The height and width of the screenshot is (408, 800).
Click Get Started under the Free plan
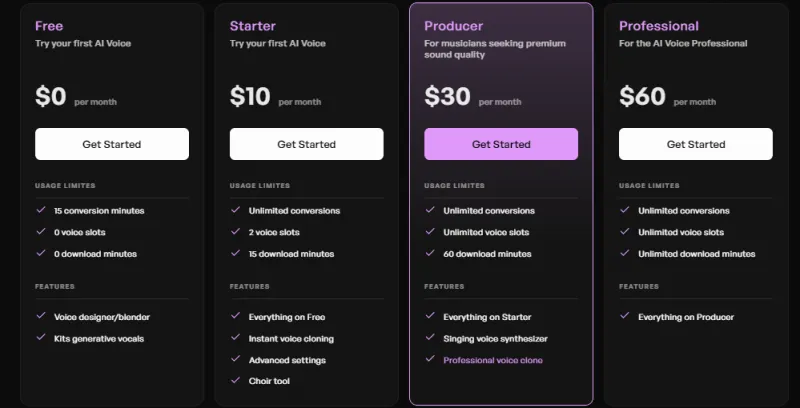[112, 144]
